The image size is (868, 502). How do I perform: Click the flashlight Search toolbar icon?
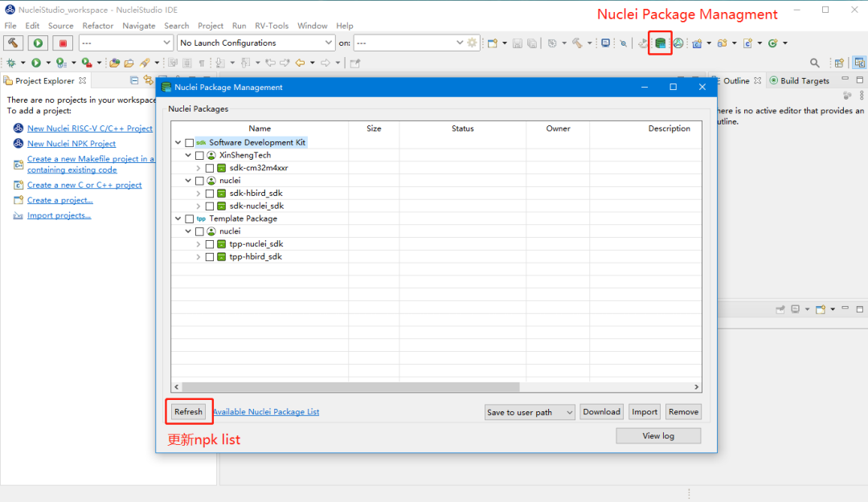coord(145,63)
